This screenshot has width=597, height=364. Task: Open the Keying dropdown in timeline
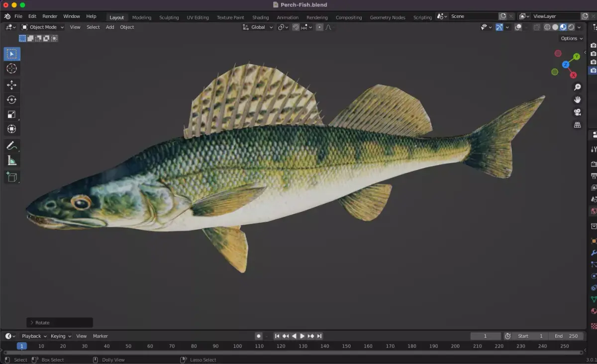tap(61, 336)
